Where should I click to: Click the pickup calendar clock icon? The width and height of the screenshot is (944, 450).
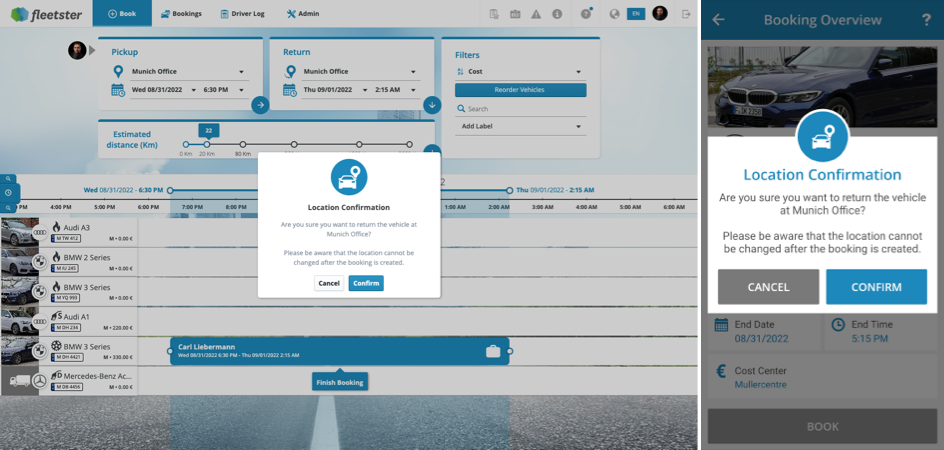click(118, 90)
